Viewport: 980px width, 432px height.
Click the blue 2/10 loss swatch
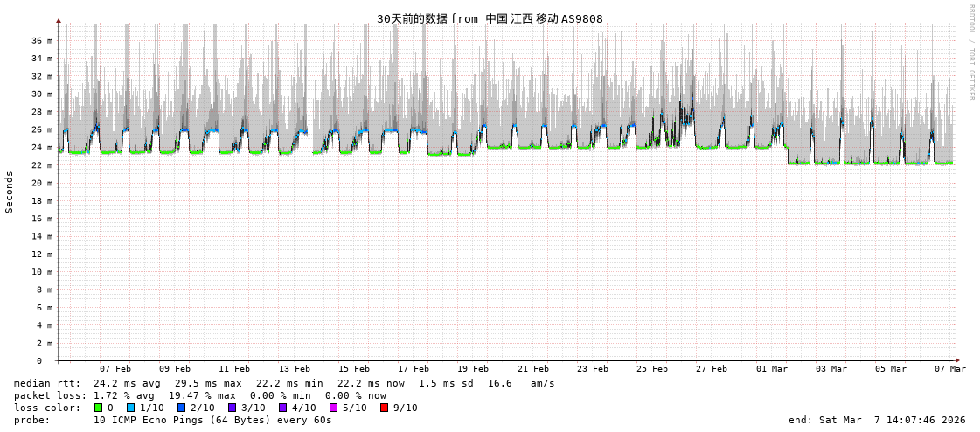click(x=182, y=408)
